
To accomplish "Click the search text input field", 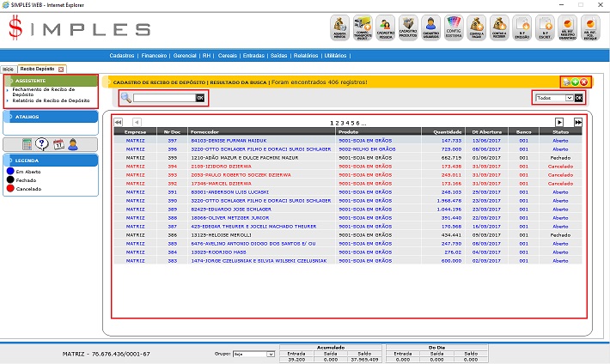I will point(164,98).
